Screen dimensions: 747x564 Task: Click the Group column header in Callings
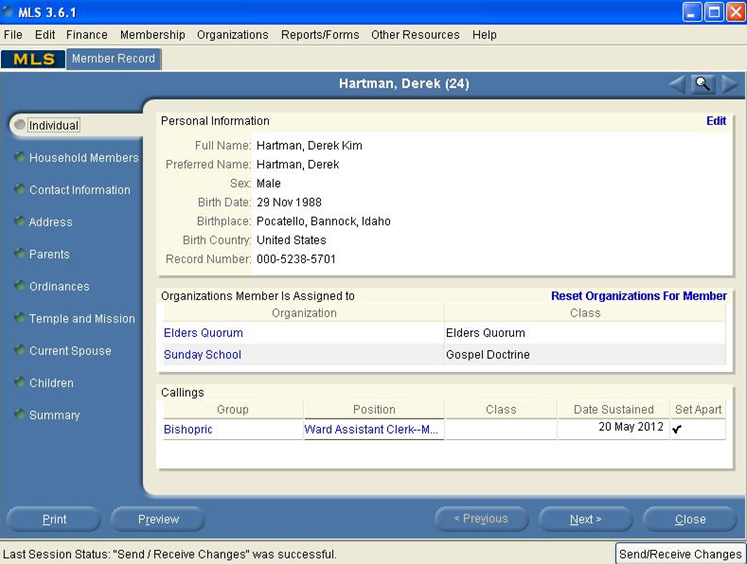pyautogui.click(x=233, y=409)
